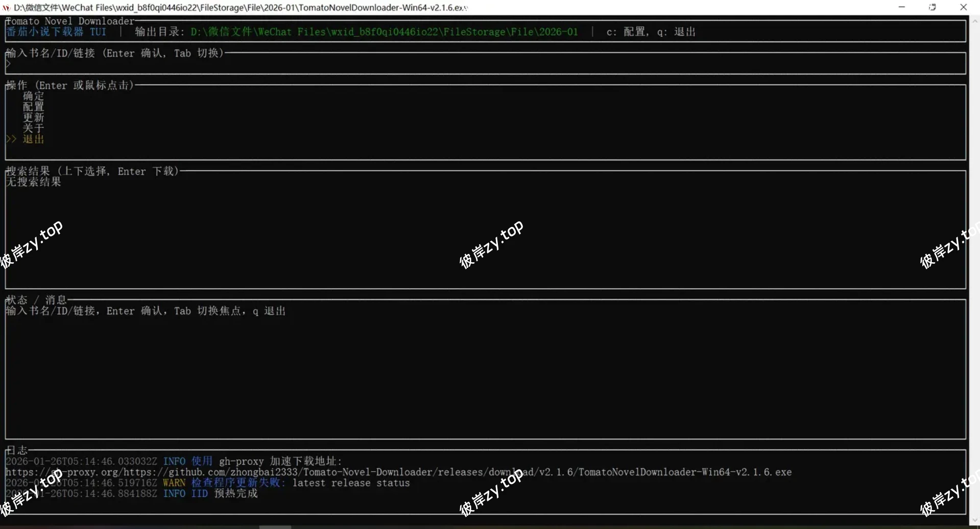Viewport: 980px width, 529px height.
Task: Restore down the console window
Action: point(932,7)
